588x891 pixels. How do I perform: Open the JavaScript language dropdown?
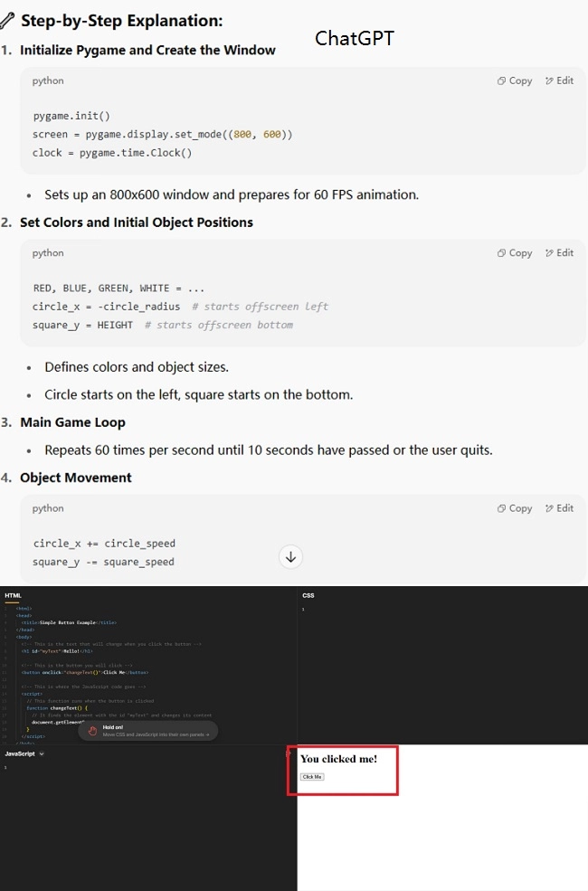(x=42, y=753)
